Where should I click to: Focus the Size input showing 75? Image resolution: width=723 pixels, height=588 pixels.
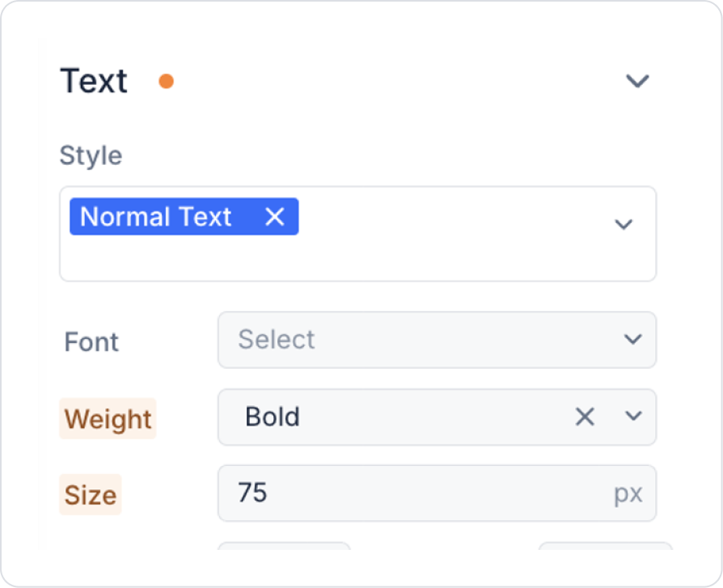coord(404,493)
